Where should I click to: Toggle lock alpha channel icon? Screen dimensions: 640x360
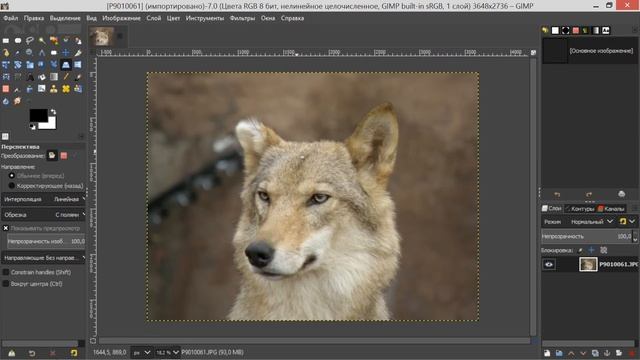(x=604, y=250)
